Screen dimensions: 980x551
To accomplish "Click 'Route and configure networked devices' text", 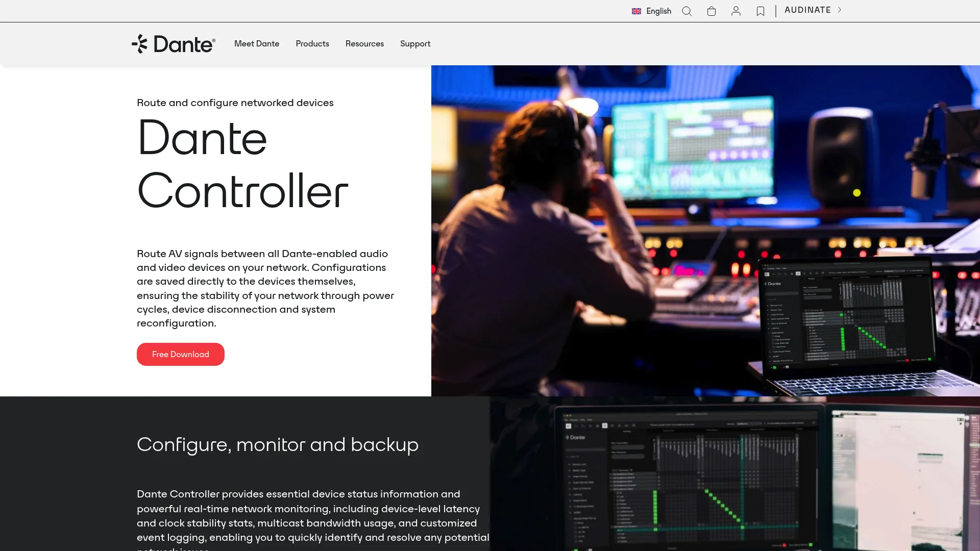I will (235, 103).
